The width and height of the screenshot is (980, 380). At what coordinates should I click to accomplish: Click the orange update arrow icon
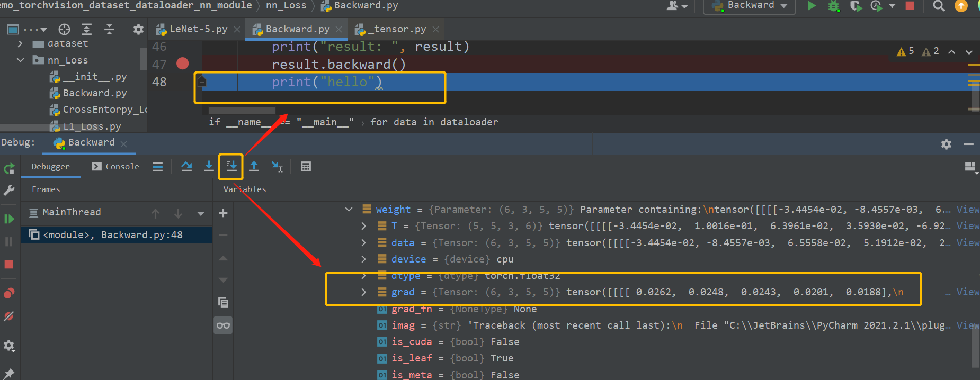coord(961,6)
